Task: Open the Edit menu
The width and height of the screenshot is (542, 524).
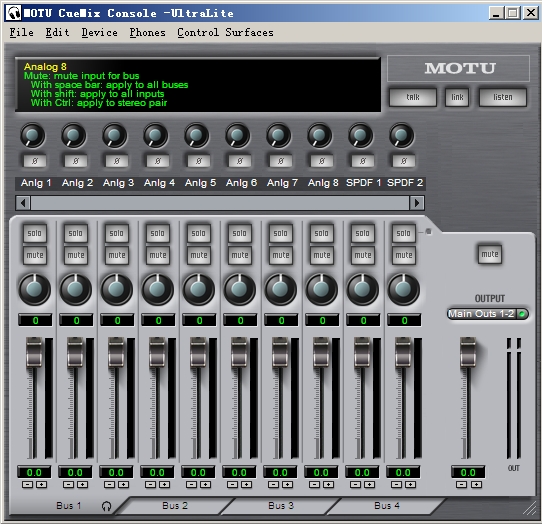Action: 57,32
